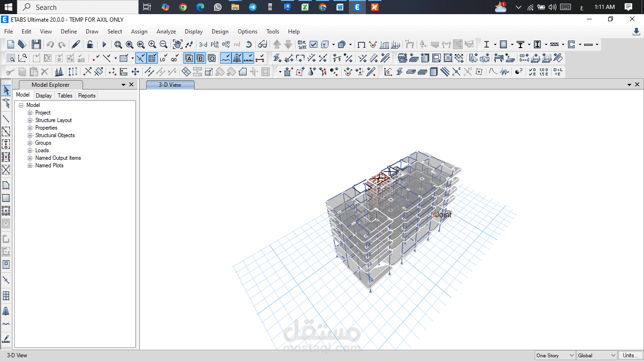Viewport: 644px width, 362px height.
Task: Click the Plan view 'Pln' icon
Action: pos(215,44)
